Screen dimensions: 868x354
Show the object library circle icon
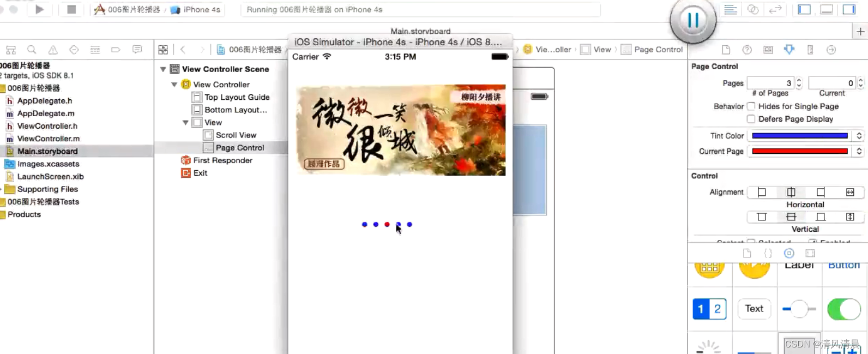point(789,253)
